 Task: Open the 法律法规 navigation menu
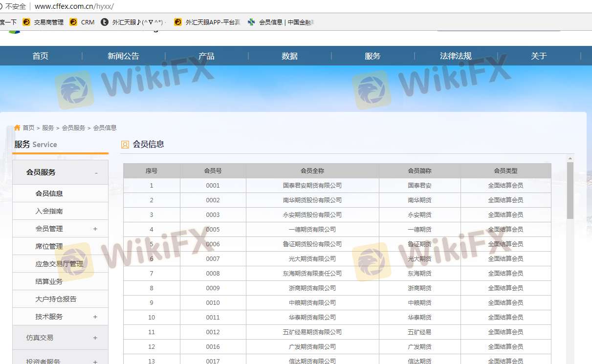[456, 56]
